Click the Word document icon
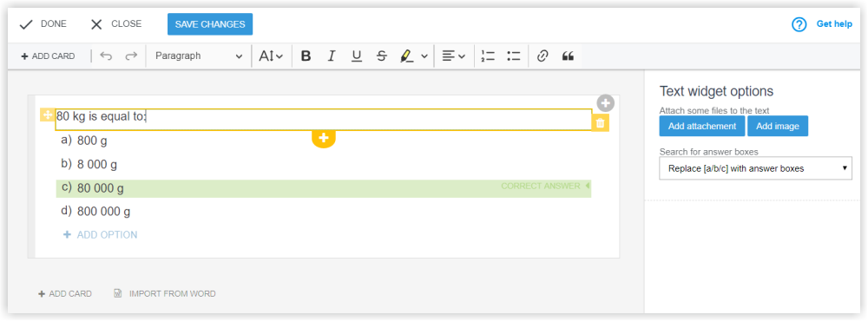 point(117,293)
